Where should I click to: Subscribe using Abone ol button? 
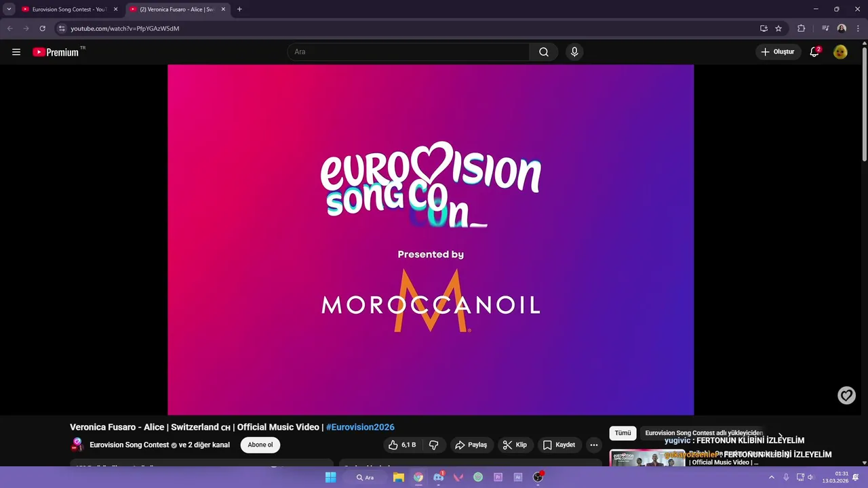pos(260,445)
